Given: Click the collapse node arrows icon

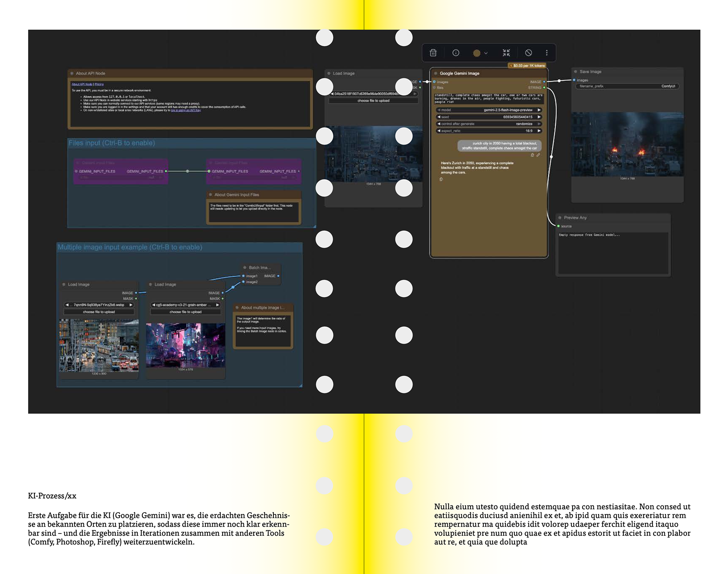Looking at the screenshot, I should (506, 53).
